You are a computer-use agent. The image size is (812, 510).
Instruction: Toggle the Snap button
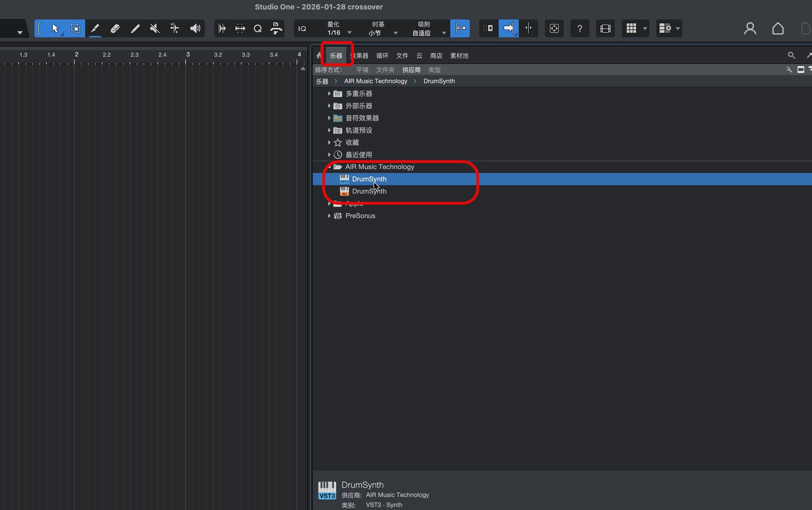pyautogui.click(x=460, y=28)
